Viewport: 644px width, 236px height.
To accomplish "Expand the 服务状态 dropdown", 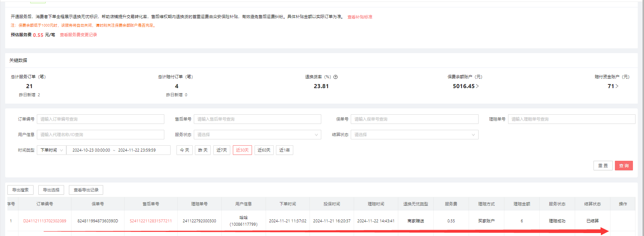I will tap(257, 135).
